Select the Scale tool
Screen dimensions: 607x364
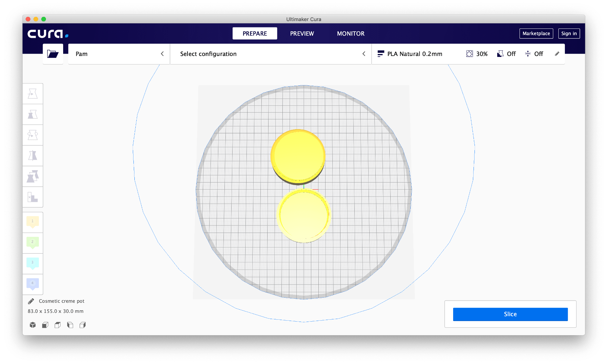tap(33, 115)
